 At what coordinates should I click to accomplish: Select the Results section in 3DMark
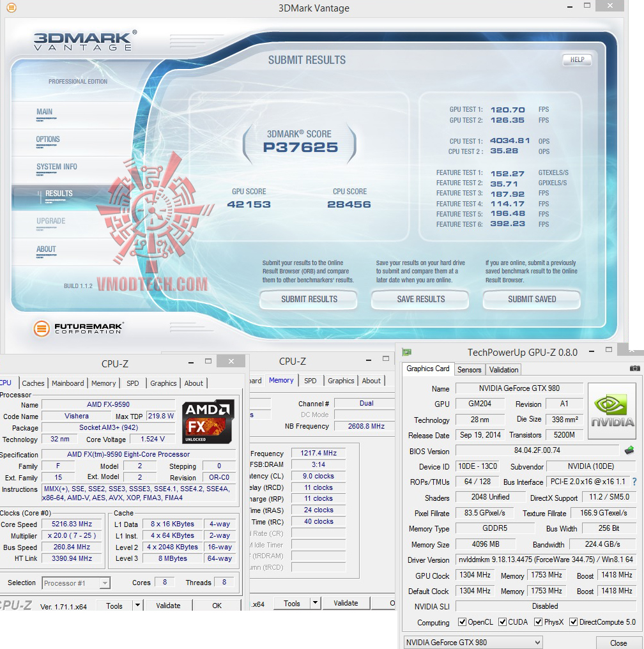click(x=59, y=194)
